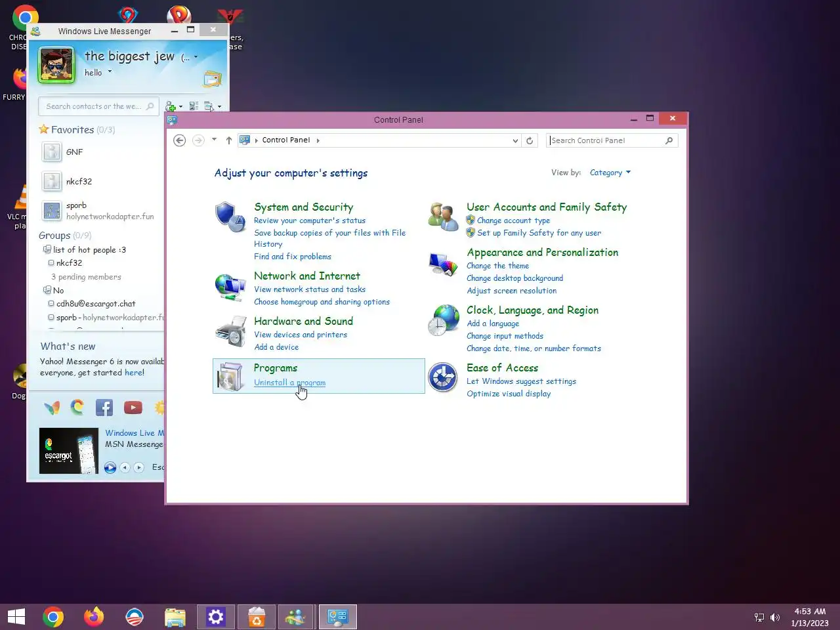840x630 pixels.
Task: Click the list of hot people group icon
Action: point(47,249)
